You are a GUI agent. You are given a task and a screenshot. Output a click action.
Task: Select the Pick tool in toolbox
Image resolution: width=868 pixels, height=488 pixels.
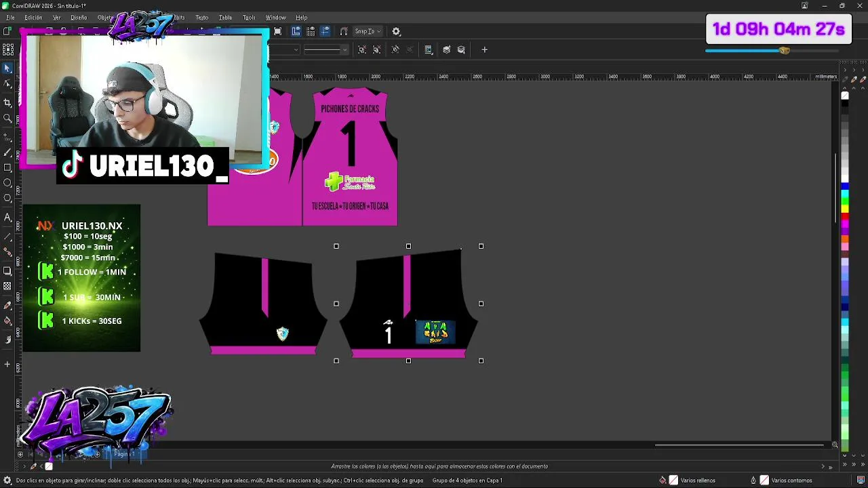click(x=7, y=68)
